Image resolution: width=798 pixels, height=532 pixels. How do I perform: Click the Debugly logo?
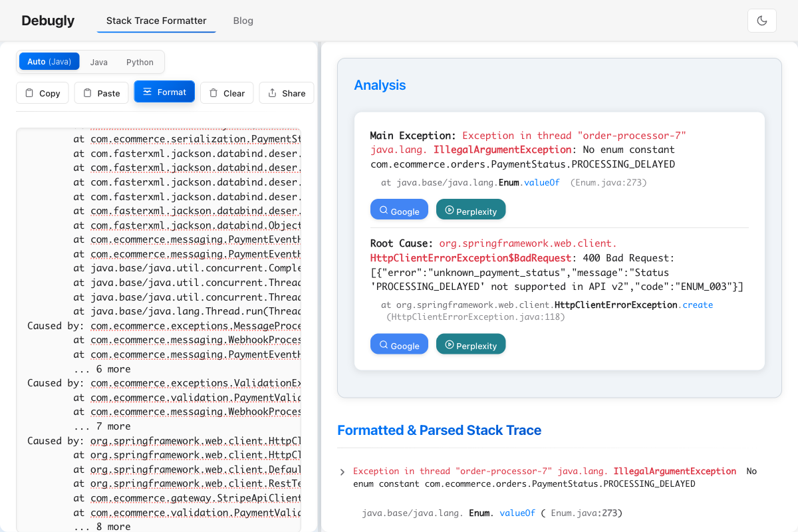(x=48, y=21)
